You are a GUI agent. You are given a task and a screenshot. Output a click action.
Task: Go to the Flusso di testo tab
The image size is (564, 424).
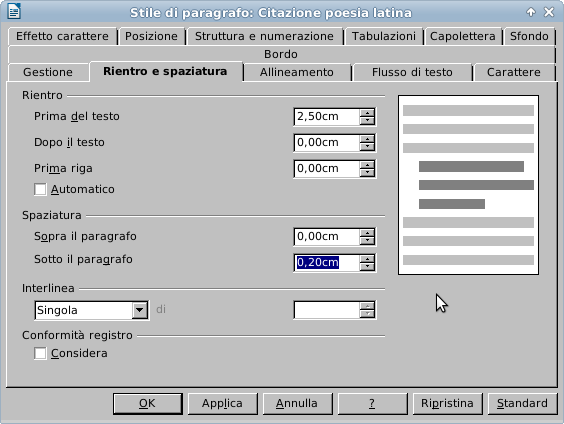(x=412, y=72)
